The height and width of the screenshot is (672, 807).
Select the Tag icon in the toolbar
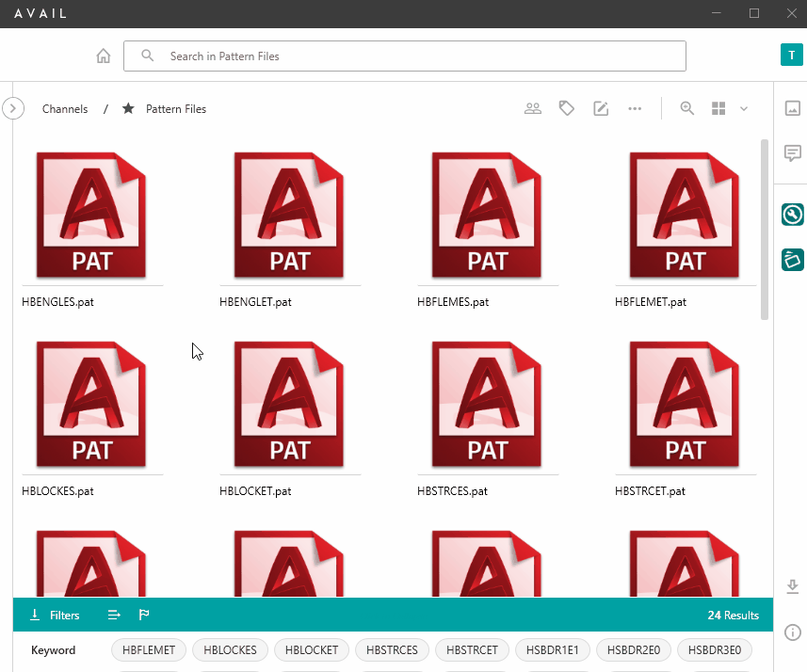coord(567,108)
